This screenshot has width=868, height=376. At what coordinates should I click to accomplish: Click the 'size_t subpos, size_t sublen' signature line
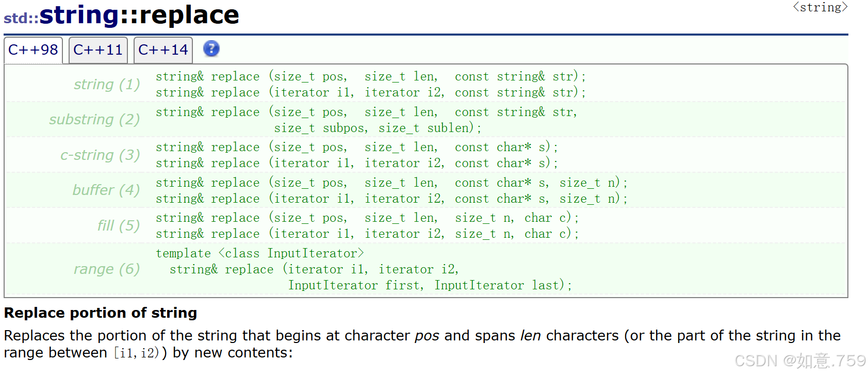[x=378, y=128]
